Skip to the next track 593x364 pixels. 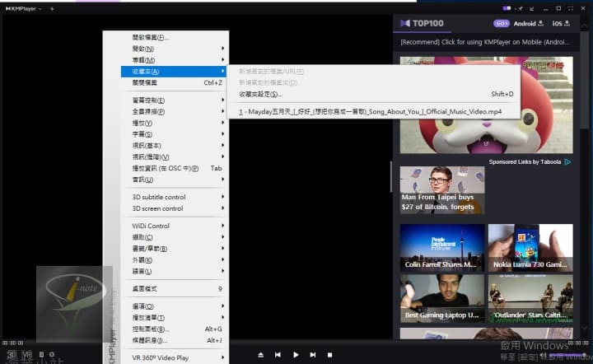click(x=313, y=354)
